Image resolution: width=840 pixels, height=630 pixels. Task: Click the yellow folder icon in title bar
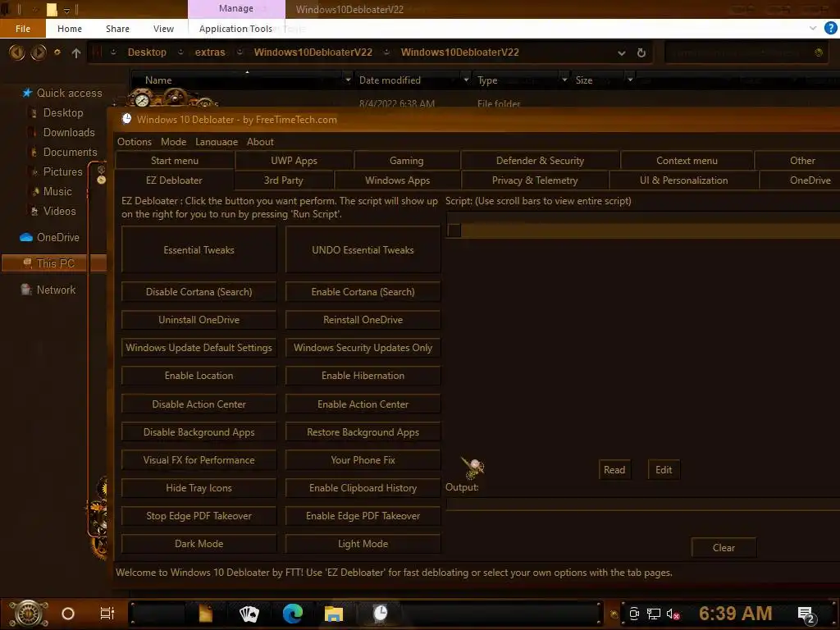click(52, 9)
